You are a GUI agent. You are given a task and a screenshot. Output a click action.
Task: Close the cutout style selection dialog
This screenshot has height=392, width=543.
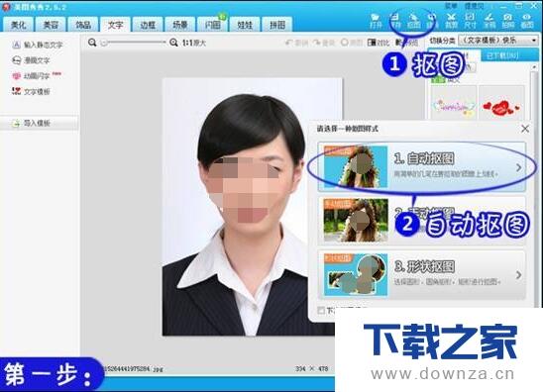(x=525, y=129)
